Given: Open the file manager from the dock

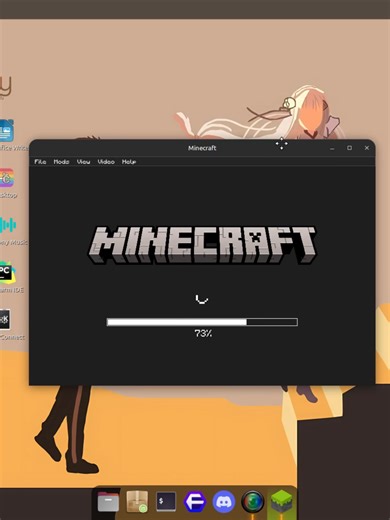Looking at the screenshot, I should [x=108, y=502].
